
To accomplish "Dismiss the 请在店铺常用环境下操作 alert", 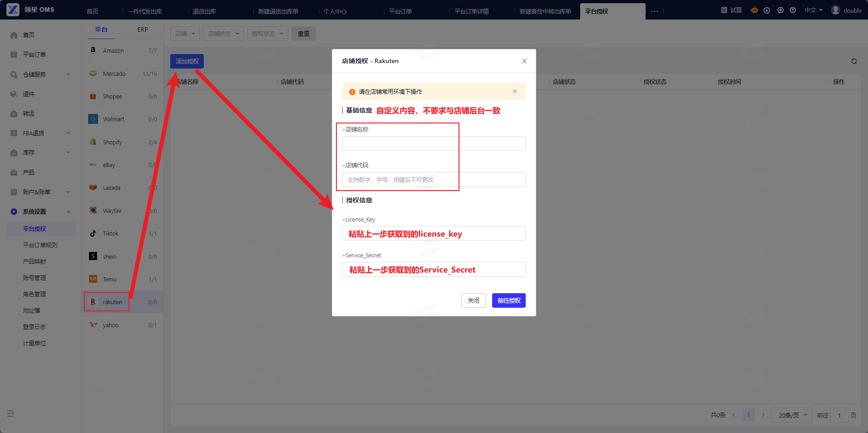I will click(x=515, y=91).
